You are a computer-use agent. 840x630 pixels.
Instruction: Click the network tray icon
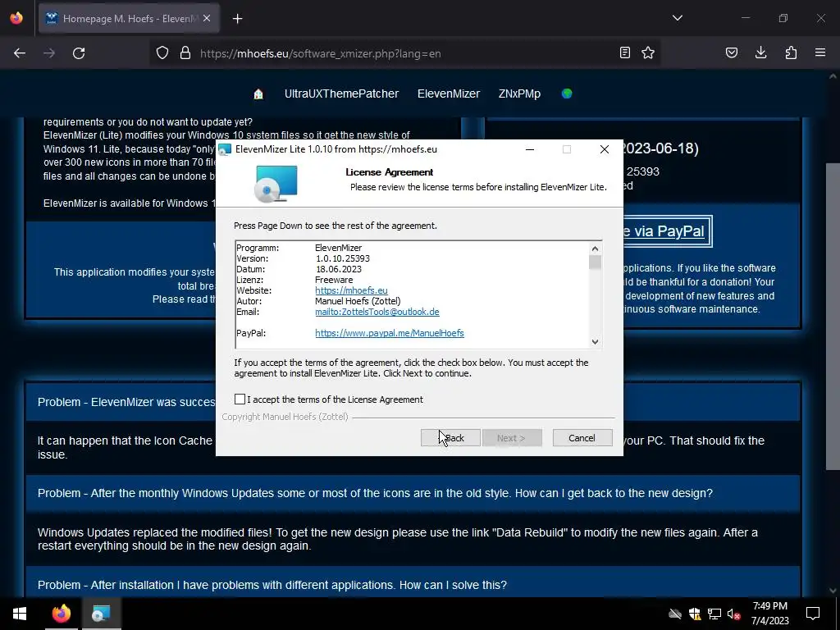(x=714, y=614)
